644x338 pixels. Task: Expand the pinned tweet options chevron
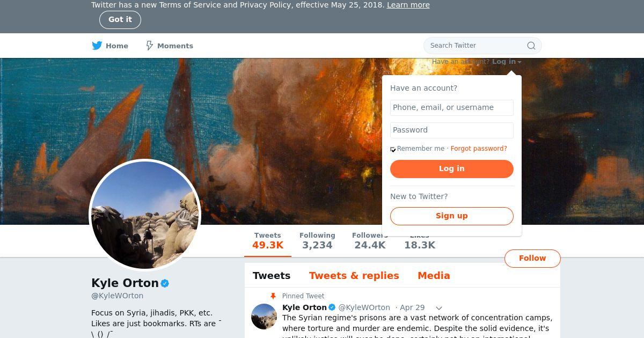[438, 308]
